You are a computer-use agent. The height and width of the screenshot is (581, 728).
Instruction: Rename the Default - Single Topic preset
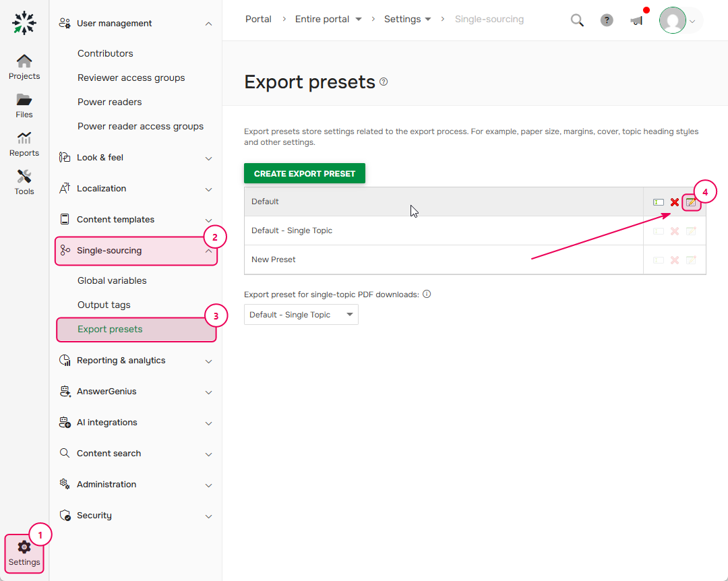pyautogui.click(x=659, y=231)
